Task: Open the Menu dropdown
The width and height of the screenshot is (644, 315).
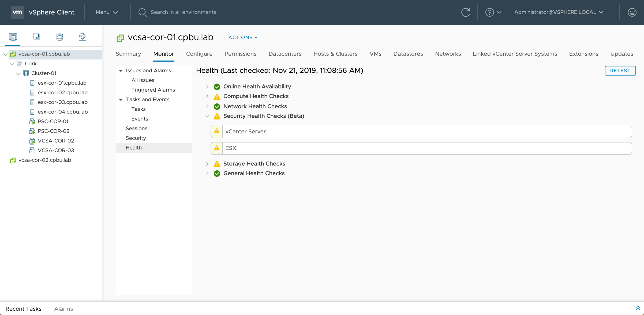Action: coord(107,12)
